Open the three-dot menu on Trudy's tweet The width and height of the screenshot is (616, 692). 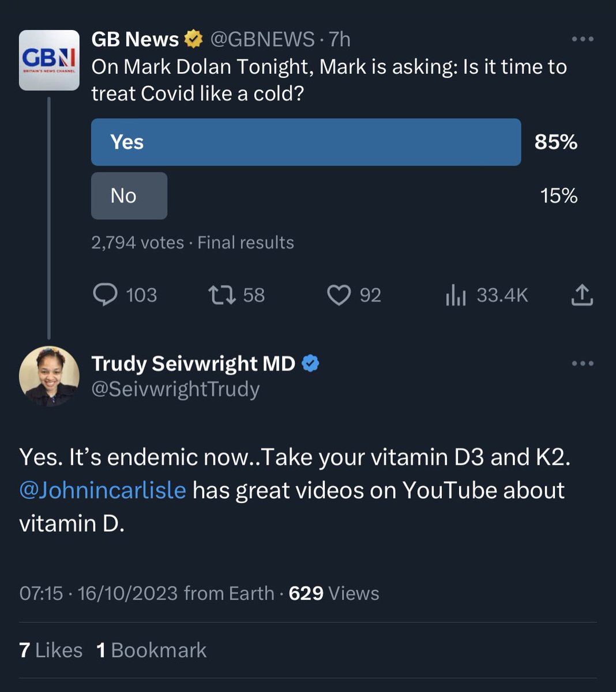pyautogui.click(x=582, y=363)
